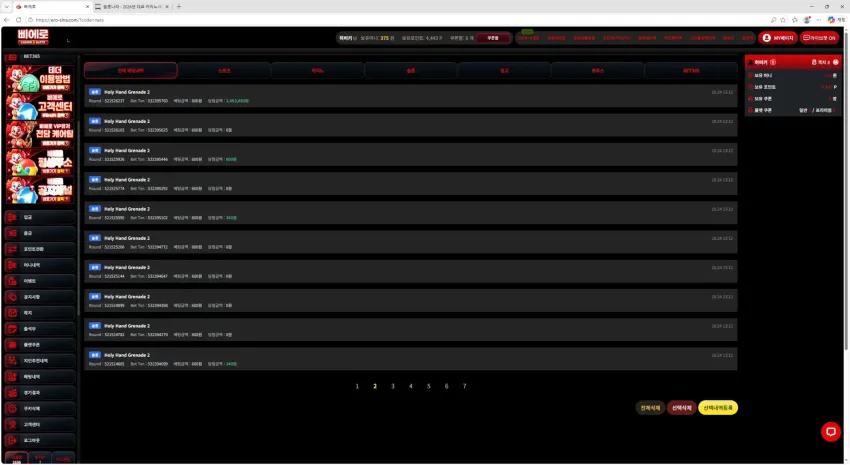Open the 평생주소 banner
850x465 pixels.
(40, 162)
